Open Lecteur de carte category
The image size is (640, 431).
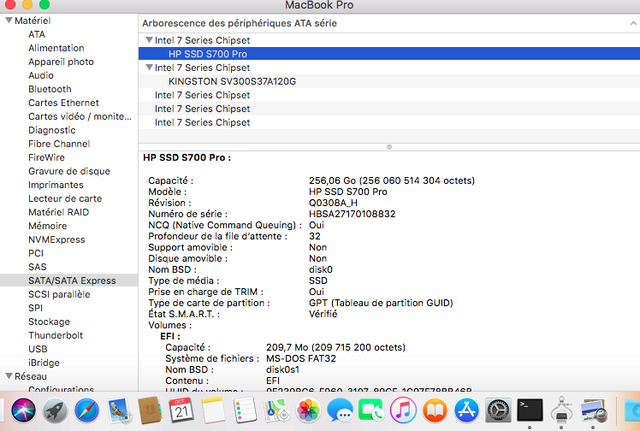(x=65, y=198)
